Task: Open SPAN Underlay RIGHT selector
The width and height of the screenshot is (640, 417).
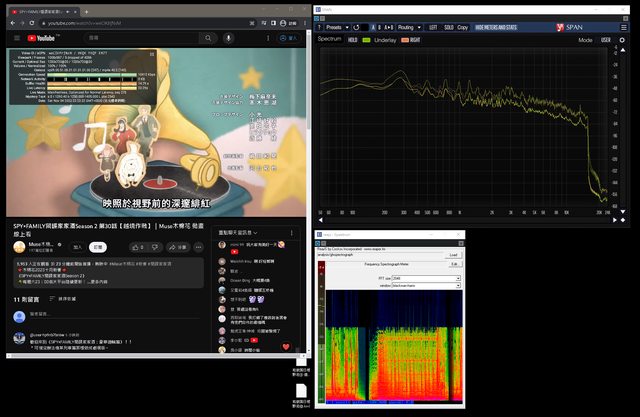Action: (415, 40)
